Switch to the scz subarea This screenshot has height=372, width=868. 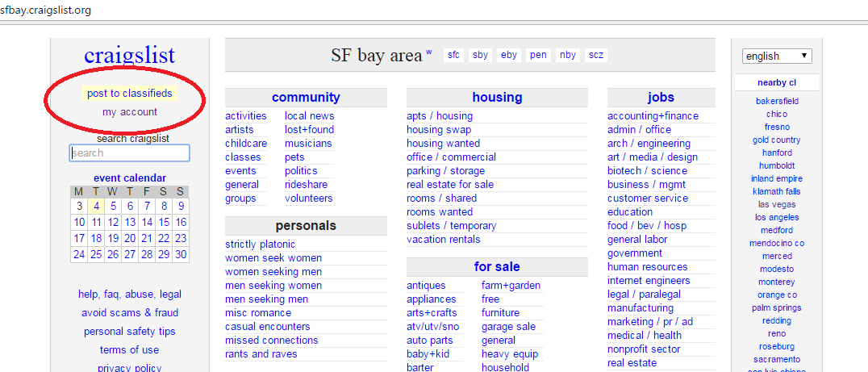(596, 55)
